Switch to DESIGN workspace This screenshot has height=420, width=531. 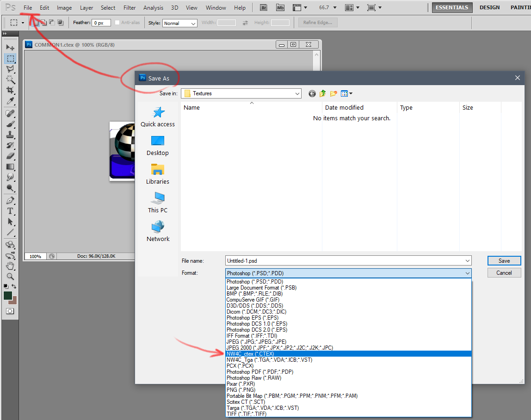(489, 7)
